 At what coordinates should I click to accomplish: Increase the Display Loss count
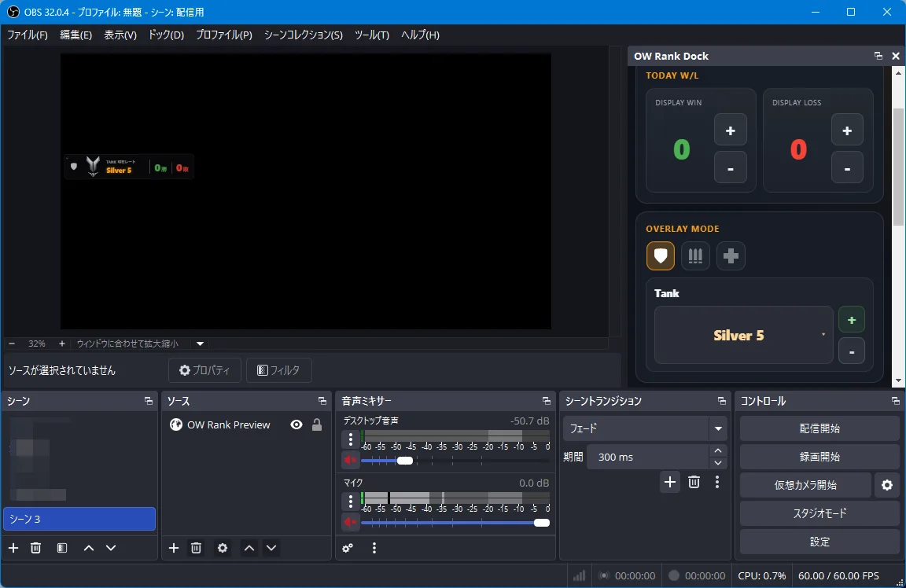coord(847,130)
